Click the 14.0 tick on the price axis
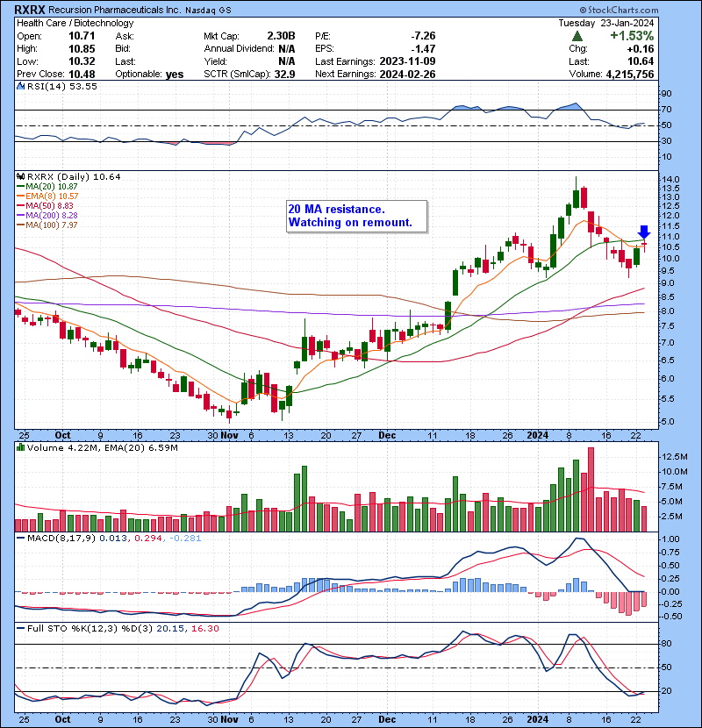702x728 pixels. coord(670,179)
